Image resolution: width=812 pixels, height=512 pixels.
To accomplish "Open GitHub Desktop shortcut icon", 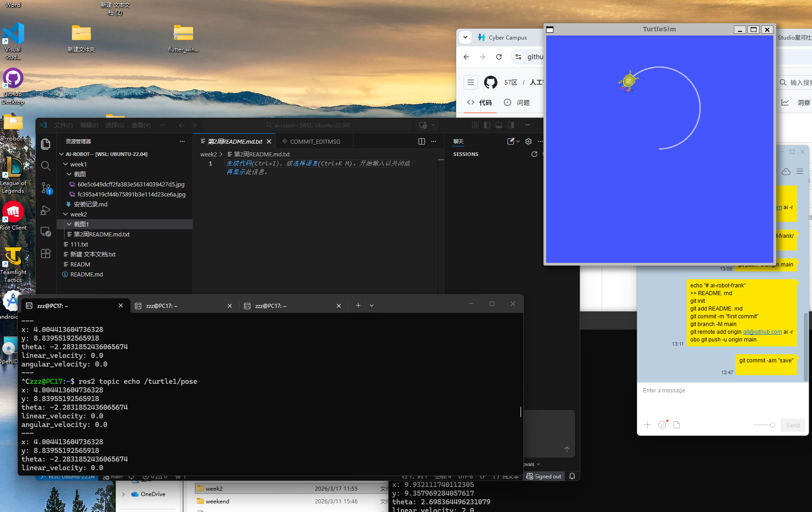I will (13, 86).
